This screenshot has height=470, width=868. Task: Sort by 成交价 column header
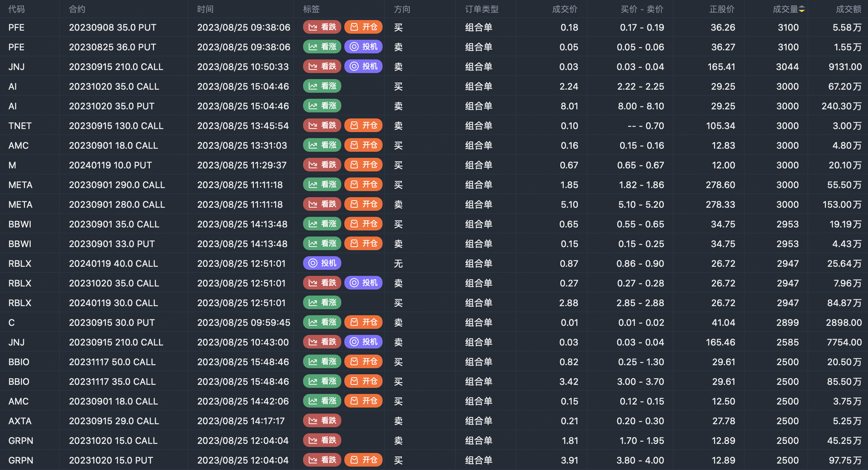click(565, 9)
